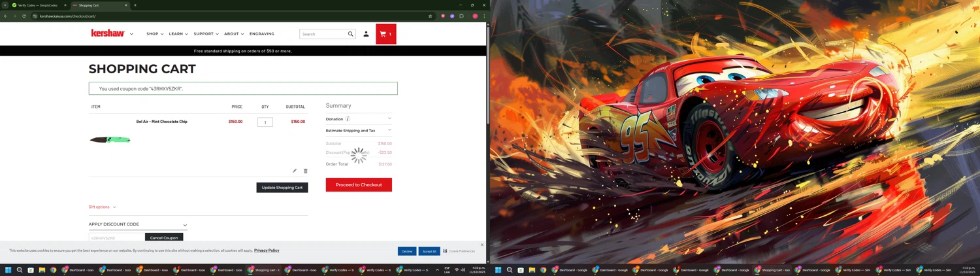Close the Shopping Cart browser tab
Screen dimensions: 980x276
[x=126, y=5]
